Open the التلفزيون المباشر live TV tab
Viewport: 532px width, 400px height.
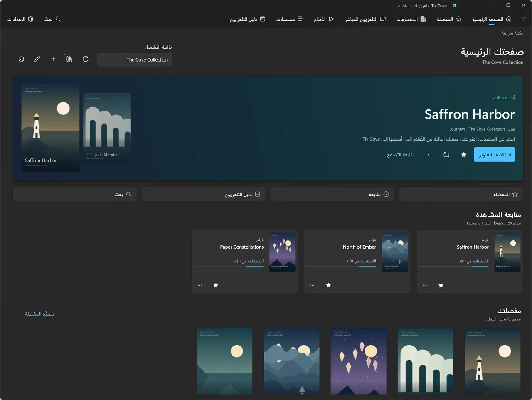pos(365,19)
